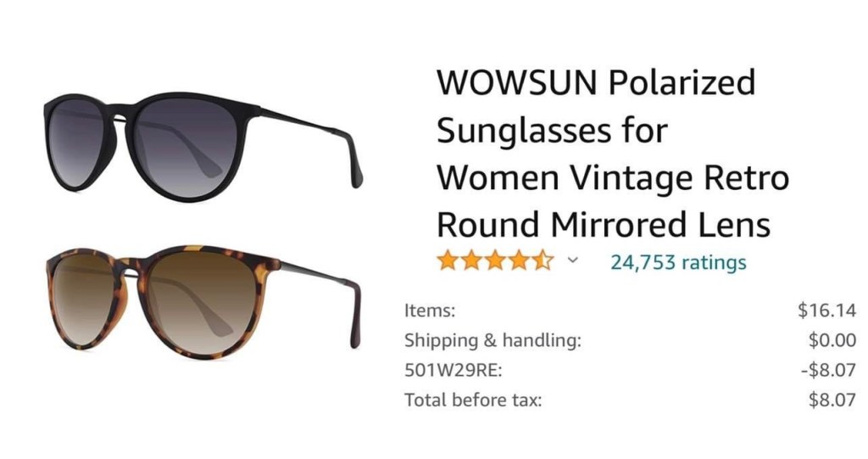Click the brown lens of tortoise sunglasses
The width and height of the screenshot is (868, 459).
(x=199, y=303)
